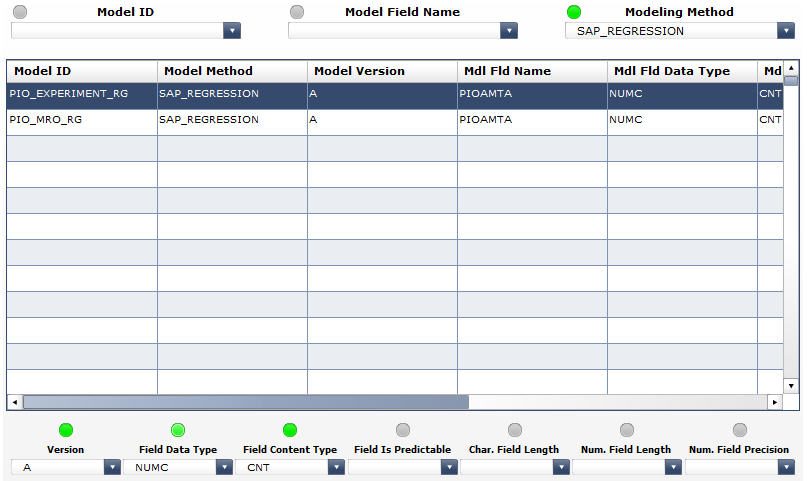807x481 pixels.
Task: Click NUMC in the PIO_EXPERIMENT_RG row
Action: 682,96
